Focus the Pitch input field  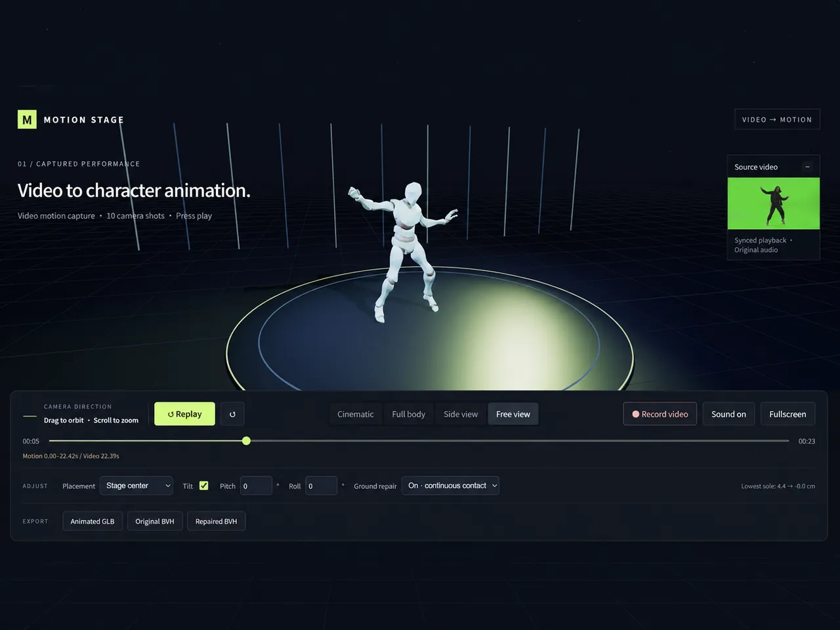(256, 486)
